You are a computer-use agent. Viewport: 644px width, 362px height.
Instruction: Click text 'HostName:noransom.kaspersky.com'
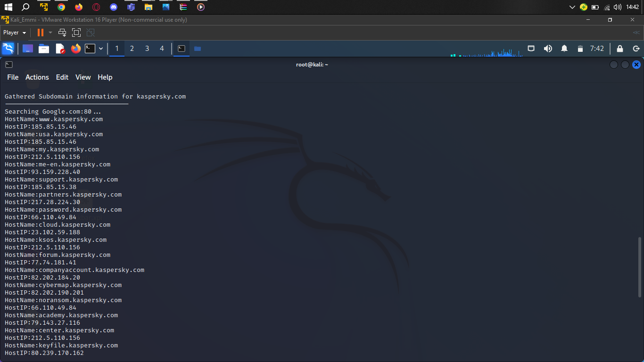(63, 300)
